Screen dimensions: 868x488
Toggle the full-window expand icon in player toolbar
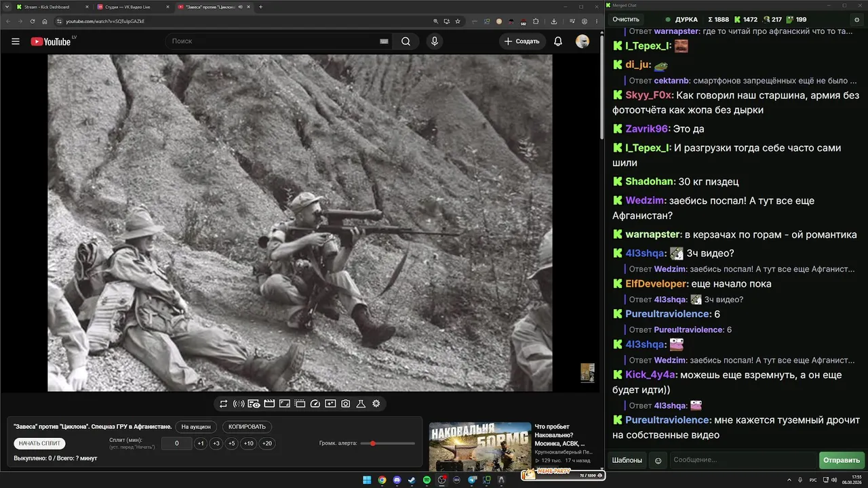click(x=285, y=404)
